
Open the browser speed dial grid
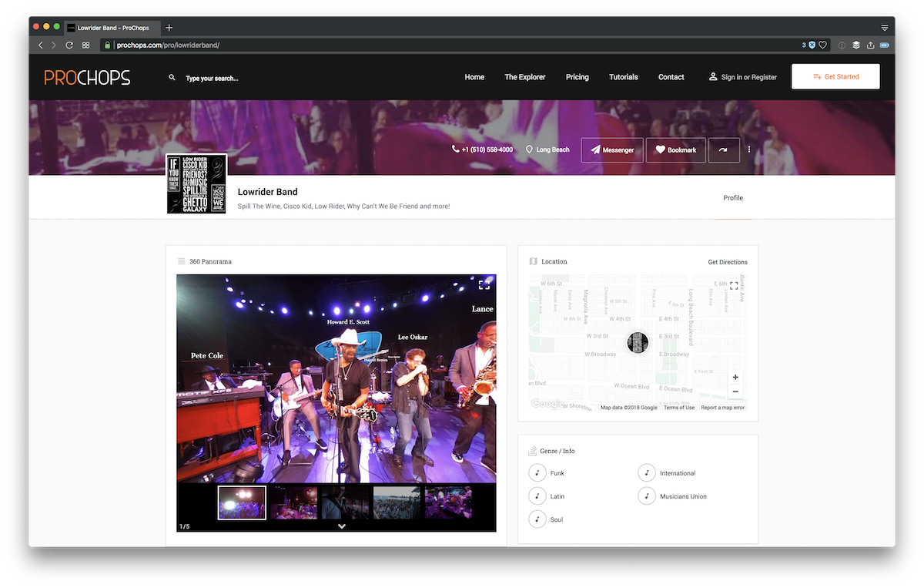[x=86, y=45]
